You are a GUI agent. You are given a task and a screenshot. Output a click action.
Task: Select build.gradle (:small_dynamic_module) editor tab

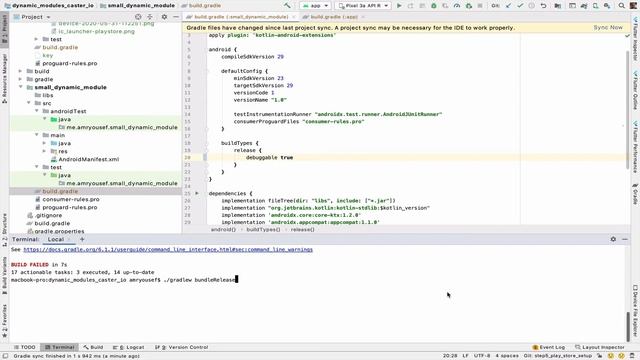(241, 17)
